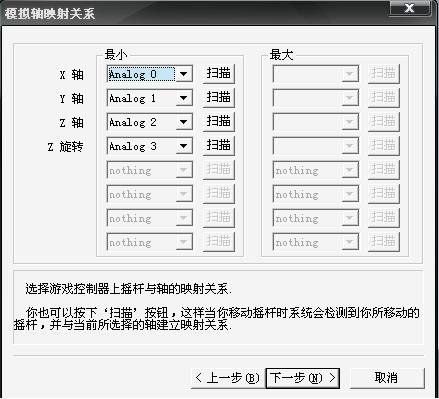Click the instruction text 选择游戏控制器上摇杆与轴的映射关系
Screen dimensions: 439x399
point(128,289)
